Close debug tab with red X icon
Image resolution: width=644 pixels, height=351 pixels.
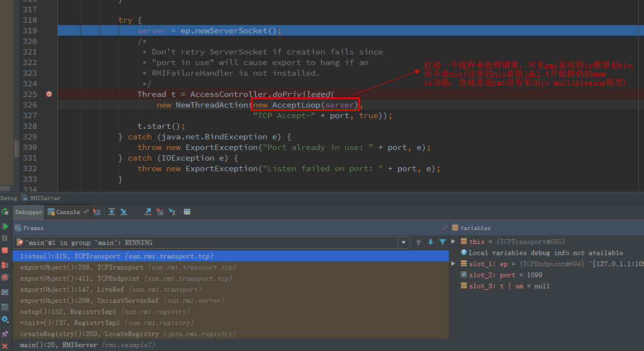(x=5, y=346)
